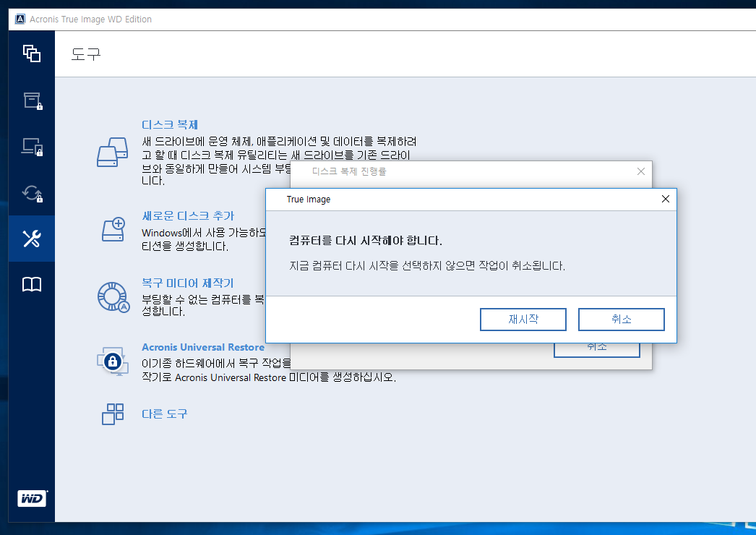The image size is (756, 535).
Task: Click the Acronis app icon in title bar
Action: pyautogui.click(x=20, y=20)
